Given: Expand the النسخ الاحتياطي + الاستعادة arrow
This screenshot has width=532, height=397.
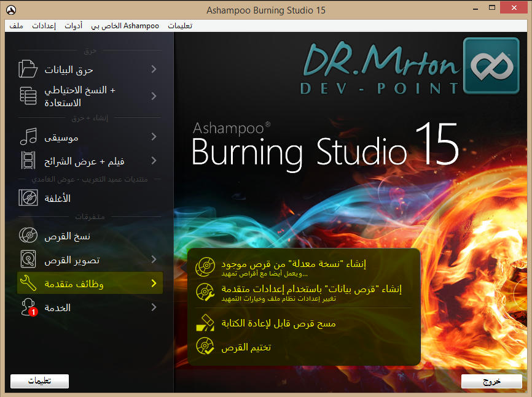Looking at the screenshot, I should pos(154,96).
